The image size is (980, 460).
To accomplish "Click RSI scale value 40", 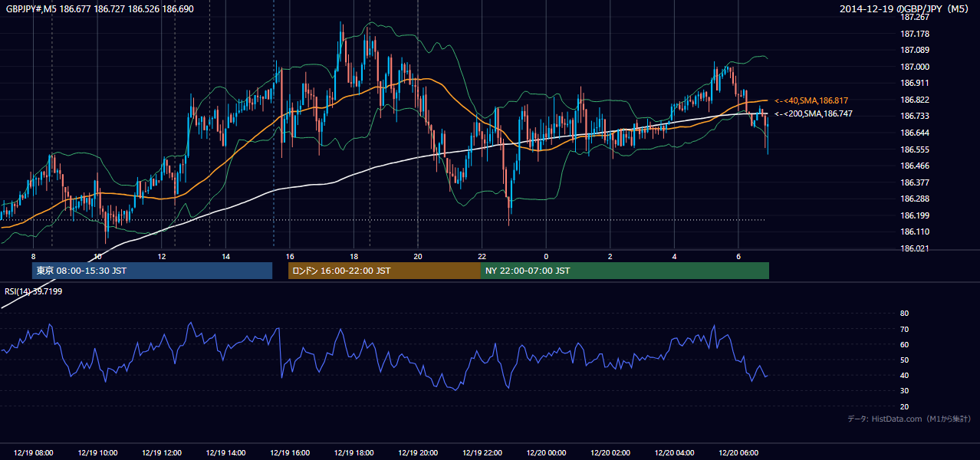I will tap(904, 375).
